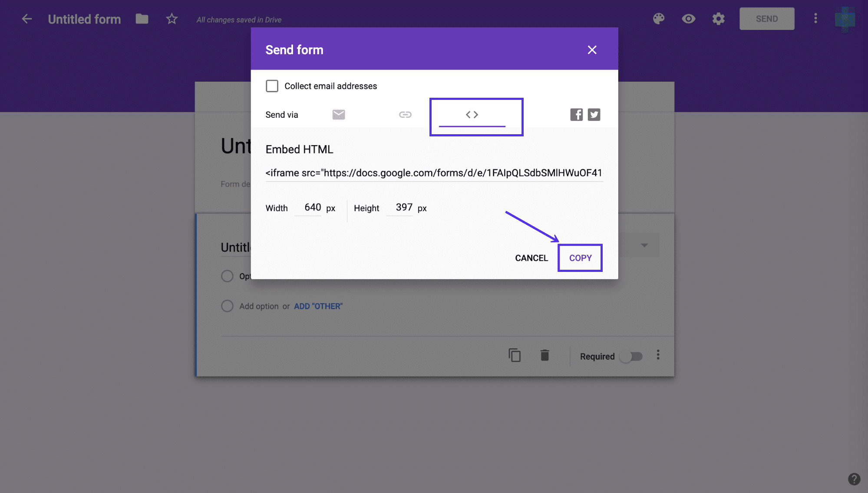This screenshot has height=493, width=868.
Task: Toggle the Collect email addresses checkbox
Action: pos(271,85)
